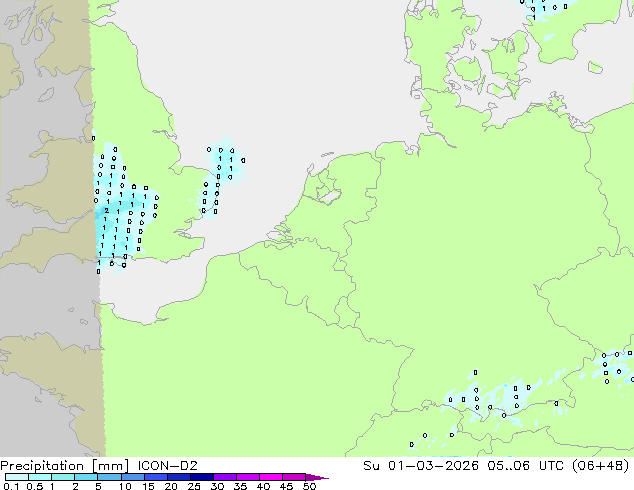This screenshot has width=634, height=490.
Task: Click the "ICON-D2" model name label
Action: [167, 466]
